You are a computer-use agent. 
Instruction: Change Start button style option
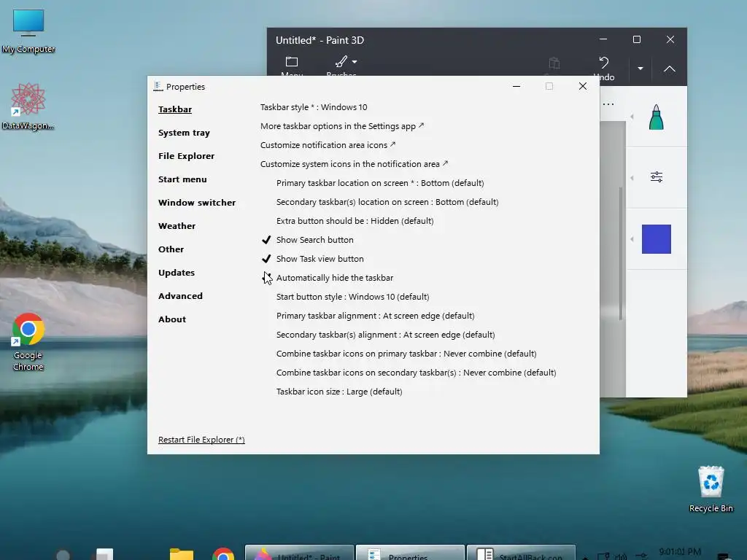[352, 297]
